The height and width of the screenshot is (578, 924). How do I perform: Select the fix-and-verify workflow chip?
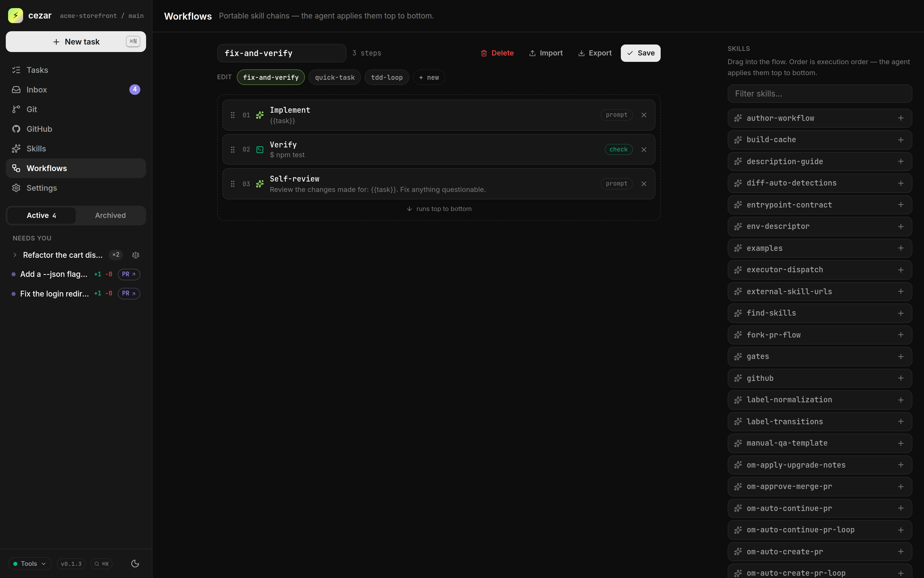click(x=271, y=77)
